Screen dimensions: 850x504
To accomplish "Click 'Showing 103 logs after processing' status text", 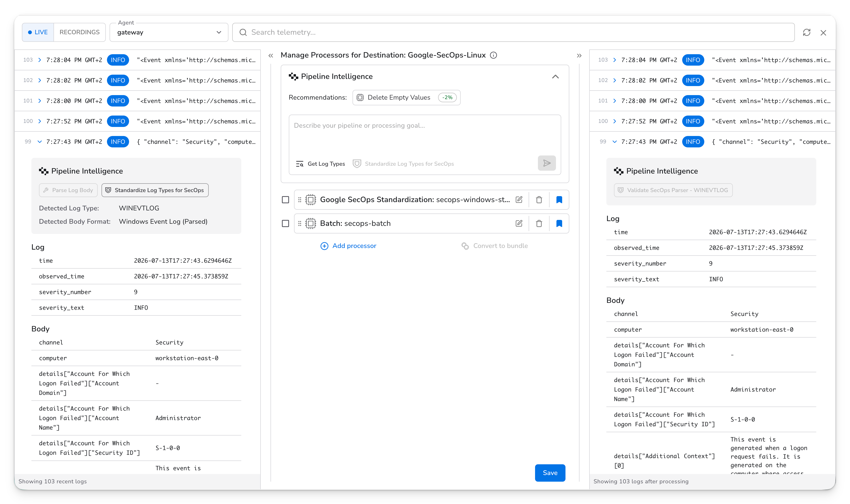I will [641, 481].
